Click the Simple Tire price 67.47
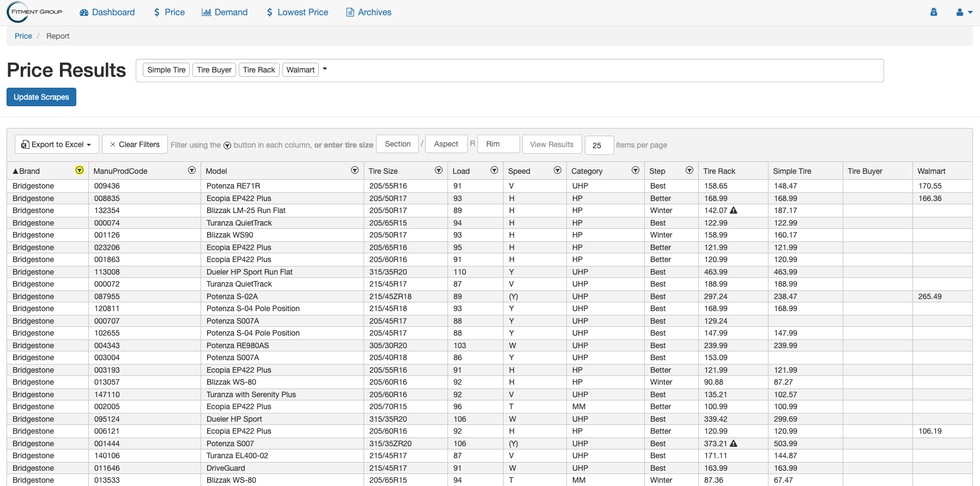 (783, 480)
